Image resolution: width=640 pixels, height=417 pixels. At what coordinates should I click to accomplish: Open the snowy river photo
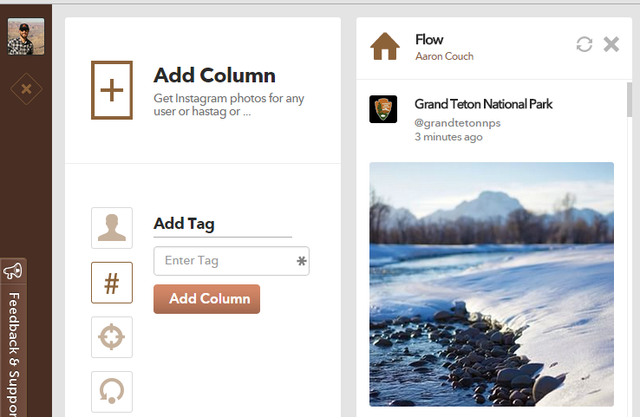pos(491,283)
